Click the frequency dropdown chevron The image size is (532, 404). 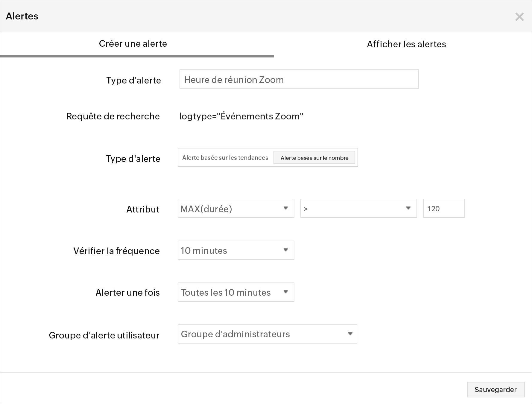pyautogui.click(x=286, y=250)
